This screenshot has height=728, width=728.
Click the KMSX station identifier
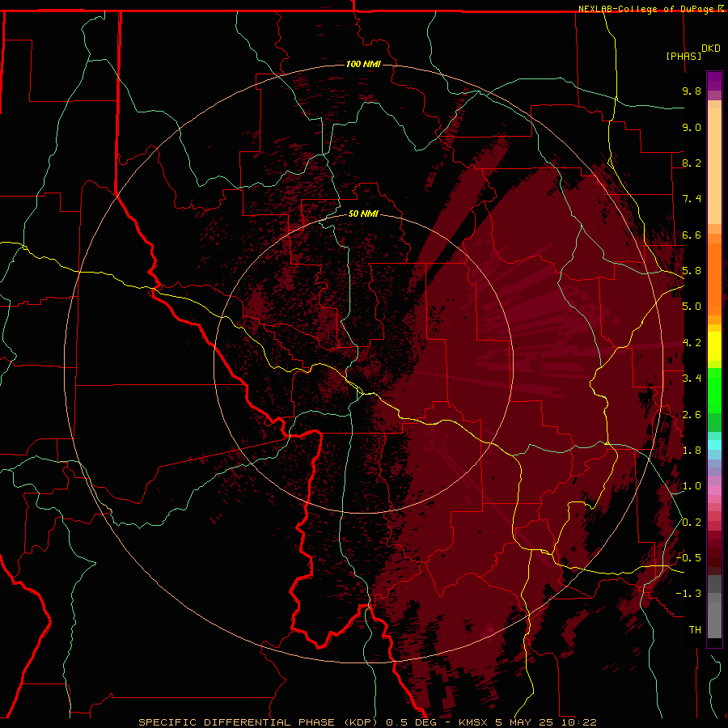coord(473,722)
